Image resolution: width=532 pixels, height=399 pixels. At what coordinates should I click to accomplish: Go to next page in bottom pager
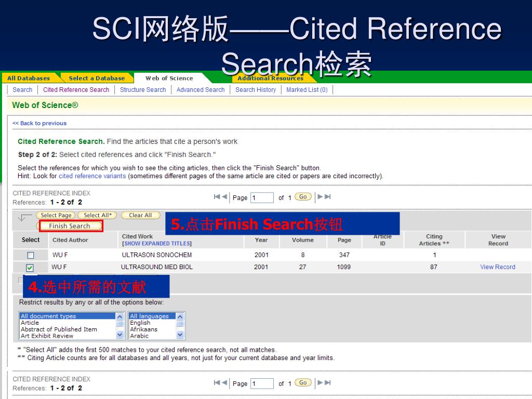pyautogui.click(x=320, y=383)
